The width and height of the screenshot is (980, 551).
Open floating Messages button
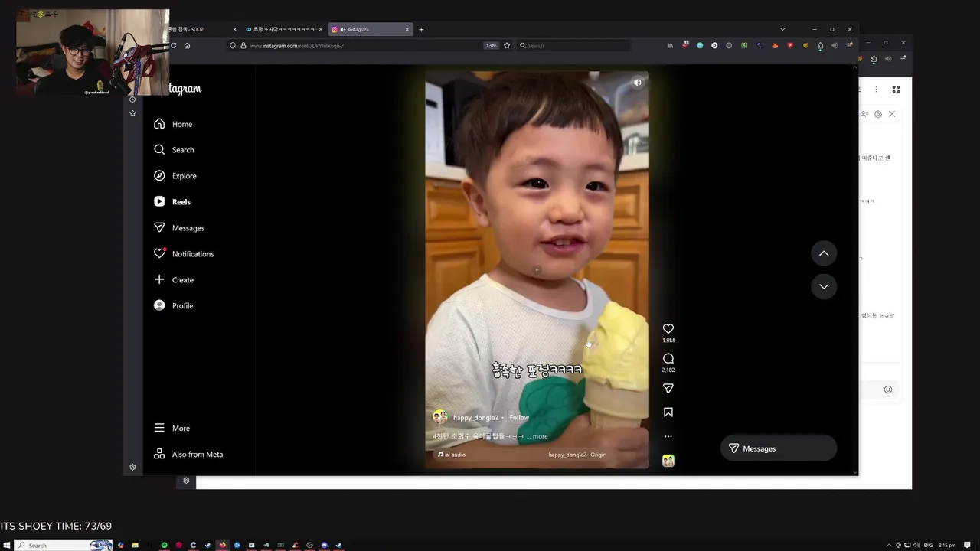point(779,448)
